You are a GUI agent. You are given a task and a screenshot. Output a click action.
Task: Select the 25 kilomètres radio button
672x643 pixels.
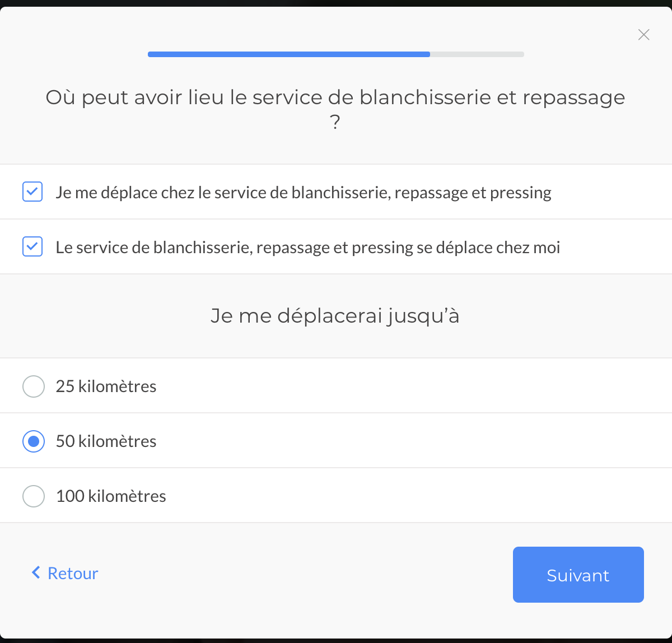tap(34, 386)
